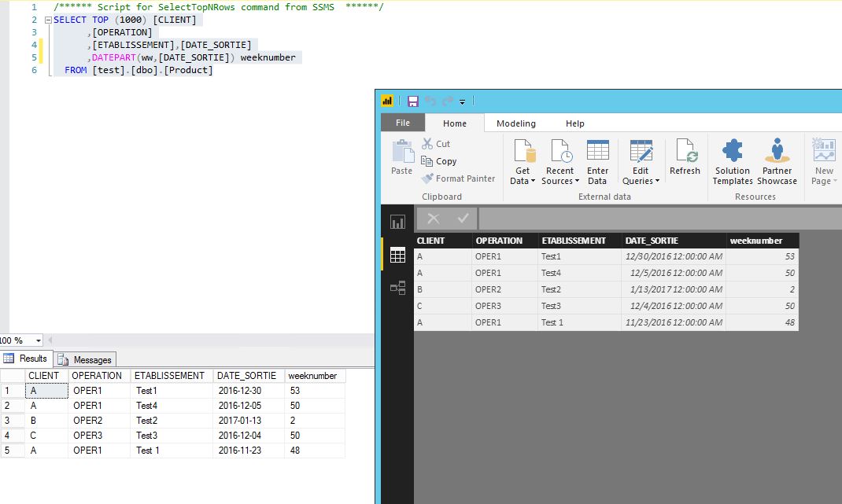842x504 pixels.
Task: Select SSMS results cell 2017-01-13
Action: click(249, 421)
